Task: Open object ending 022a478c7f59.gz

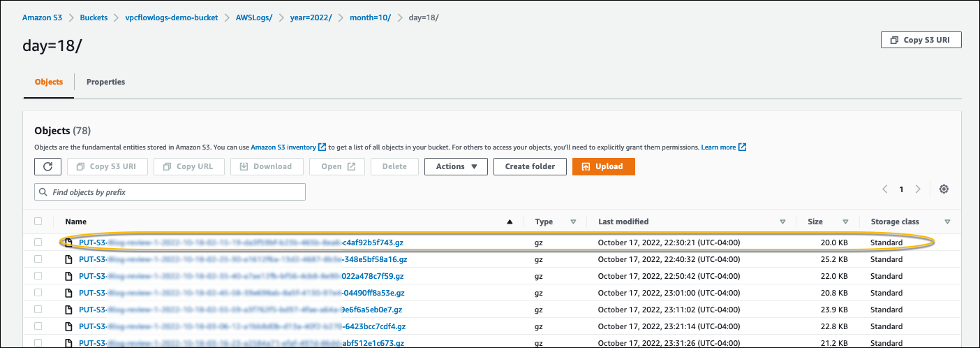Action: [x=241, y=277]
